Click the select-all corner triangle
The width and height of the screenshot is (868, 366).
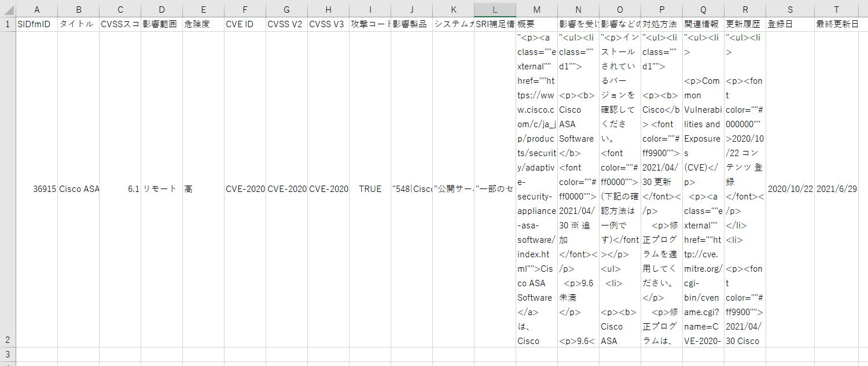tap(8, 9)
